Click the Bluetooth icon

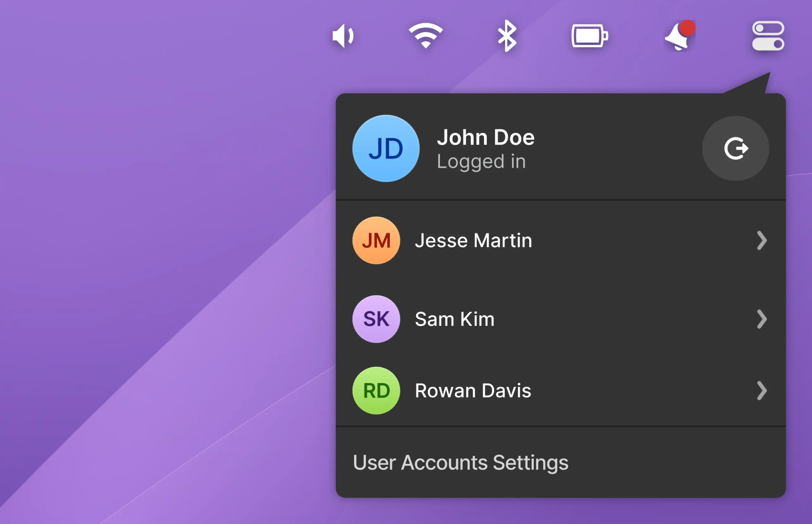(x=507, y=36)
